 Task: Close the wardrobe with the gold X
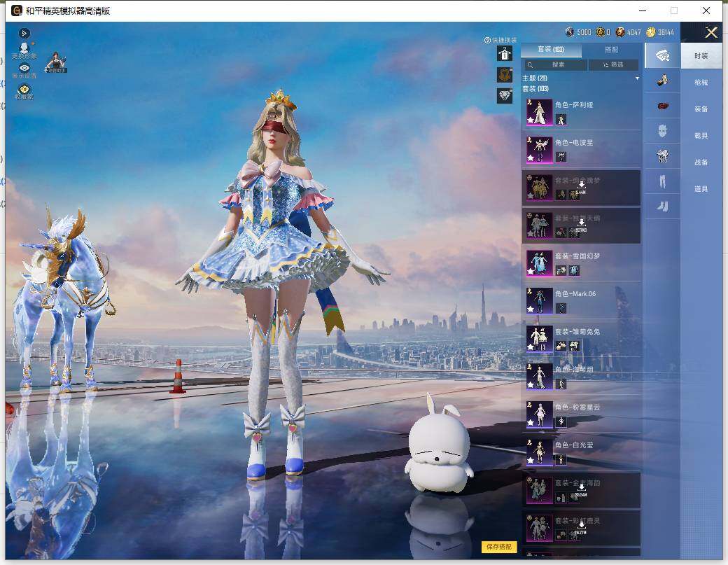coord(711,32)
